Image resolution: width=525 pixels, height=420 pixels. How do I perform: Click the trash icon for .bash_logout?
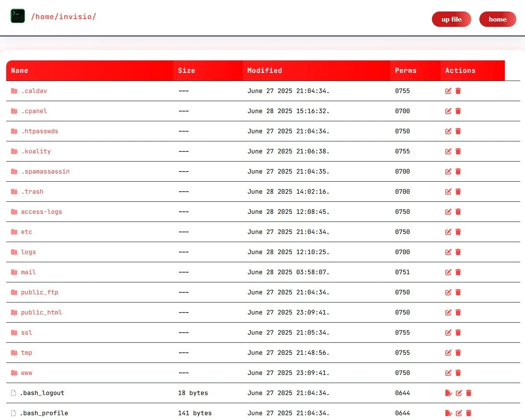click(x=469, y=393)
